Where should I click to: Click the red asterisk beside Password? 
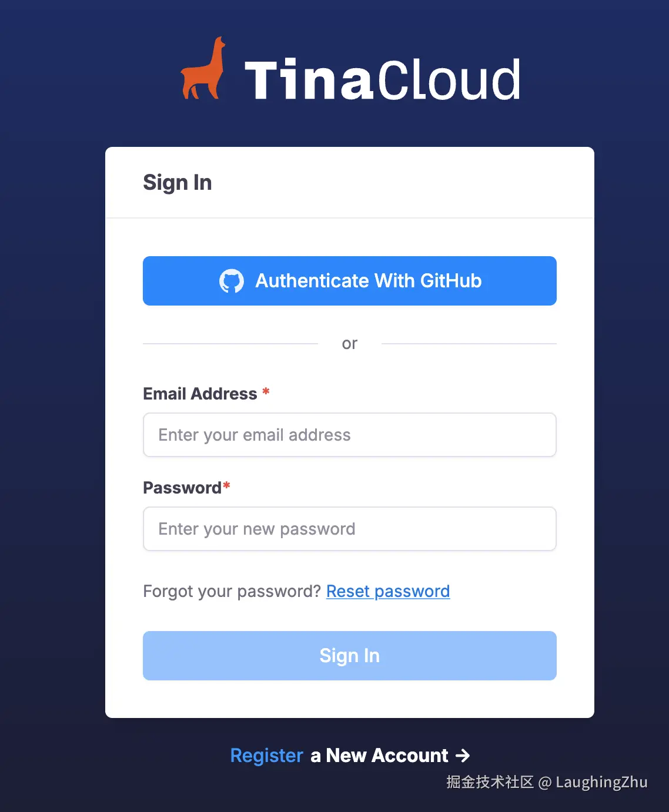click(226, 486)
